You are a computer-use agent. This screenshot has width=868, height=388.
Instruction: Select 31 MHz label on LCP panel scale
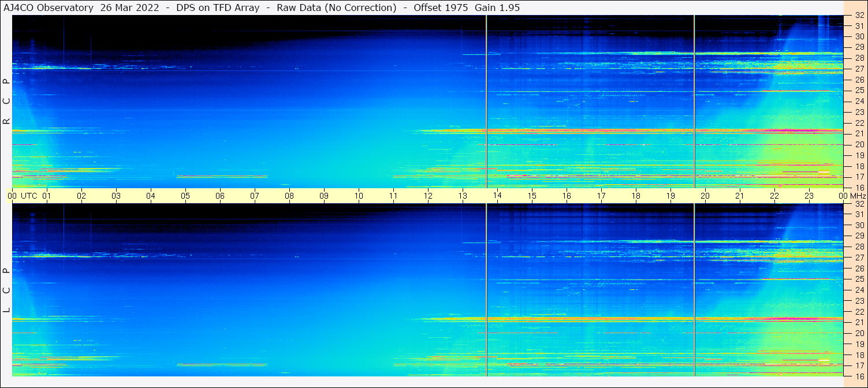859,214
